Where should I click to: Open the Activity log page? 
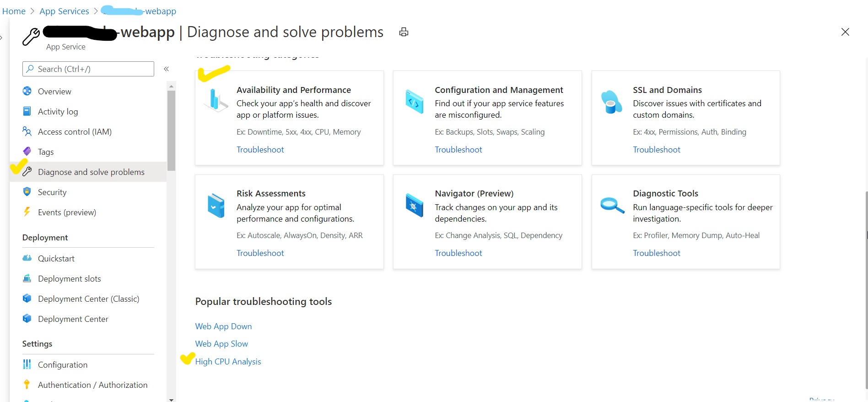click(x=58, y=111)
